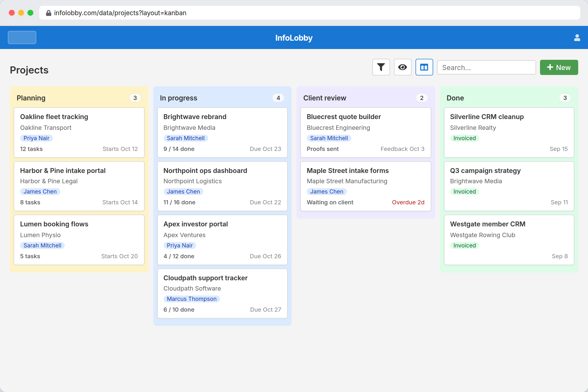
Task: Click Westgate Rowing Club client name
Action: [x=482, y=235]
